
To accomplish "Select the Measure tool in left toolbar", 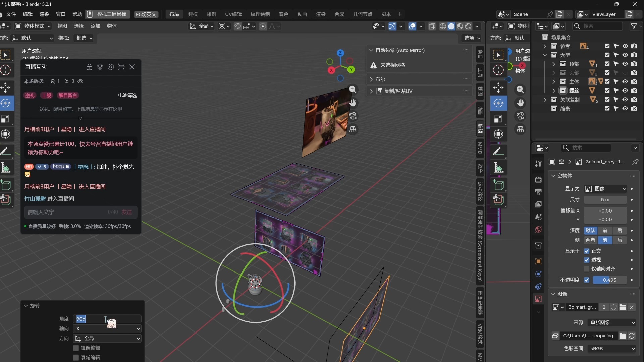I will click(6, 167).
